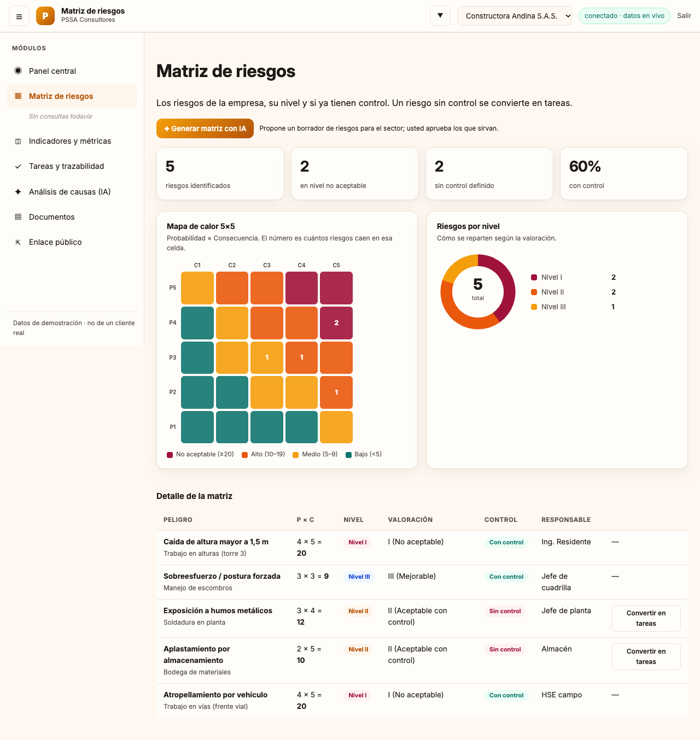Click the 60% con control card
This screenshot has height=740, width=700.
pos(624,174)
